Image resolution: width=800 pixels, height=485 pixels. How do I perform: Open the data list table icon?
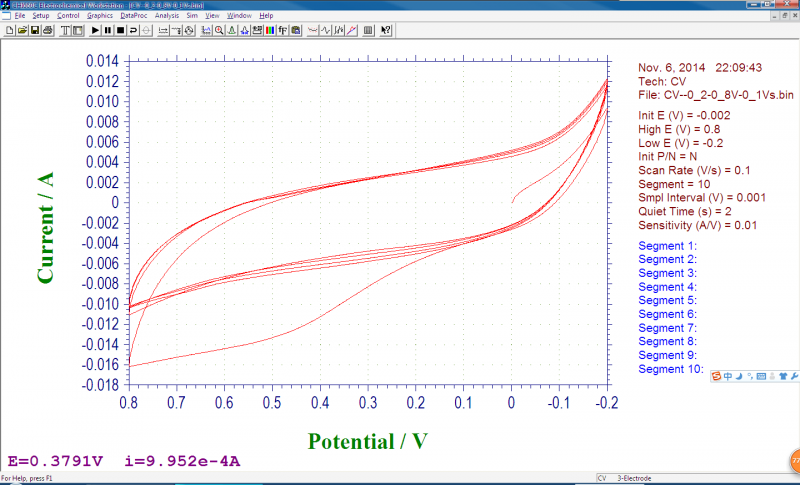click(x=368, y=31)
